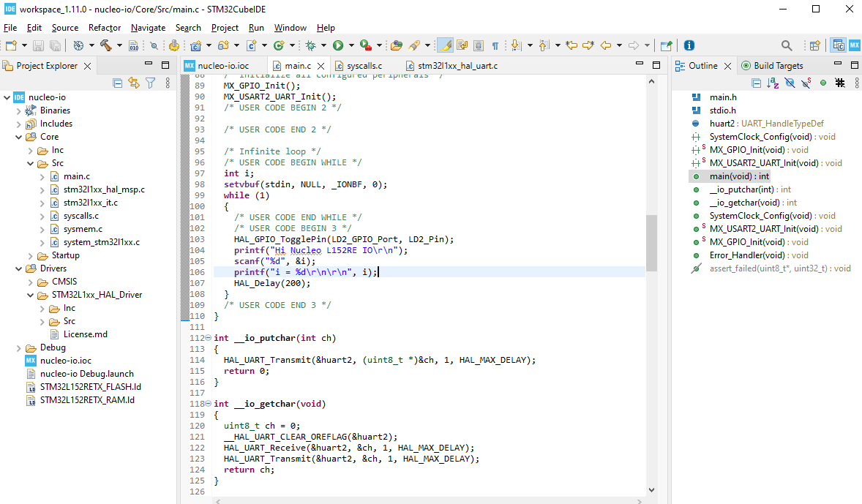The image size is (862, 504).
Task: Toggle hide fields in Outline
Action: (790, 83)
